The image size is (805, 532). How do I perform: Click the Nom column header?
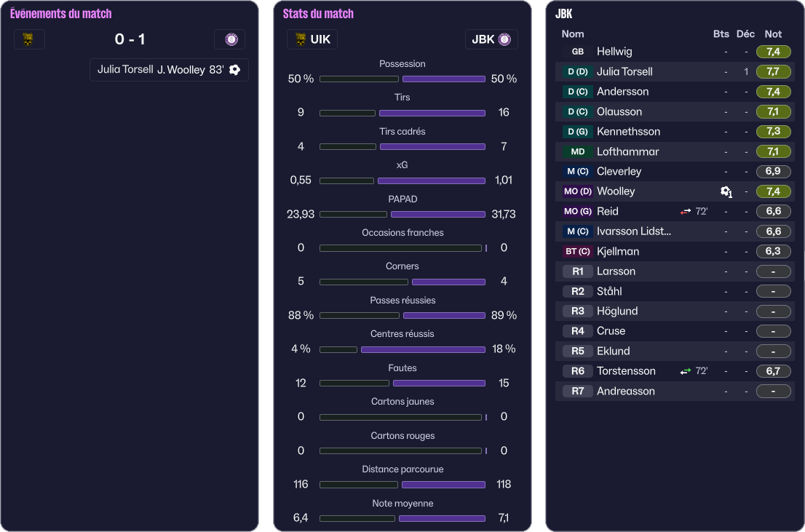[x=573, y=34]
